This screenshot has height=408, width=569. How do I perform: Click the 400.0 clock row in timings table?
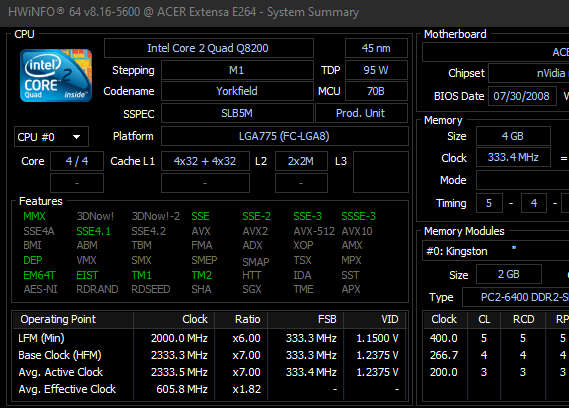[496, 338]
